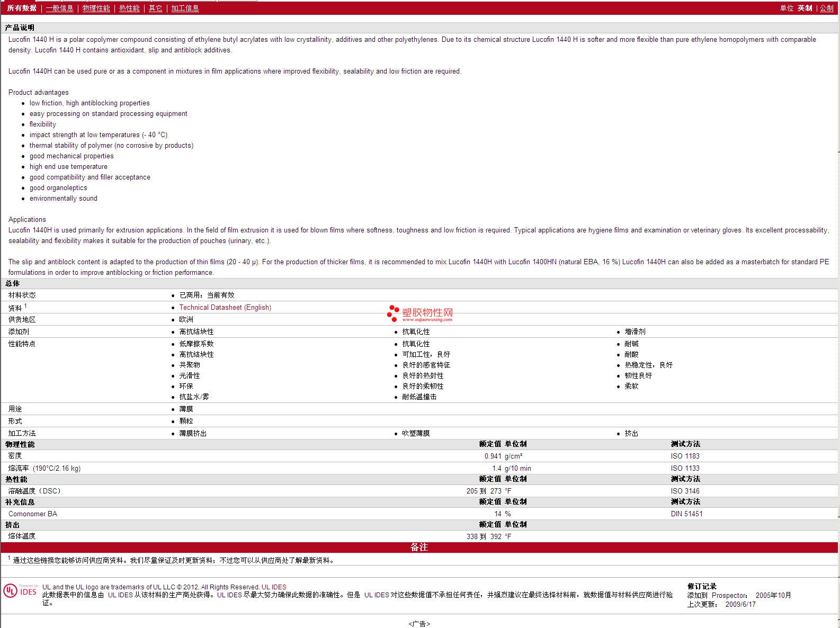The image size is (840, 628).
Task: Open the 其它 tab
Action: (155, 8)
